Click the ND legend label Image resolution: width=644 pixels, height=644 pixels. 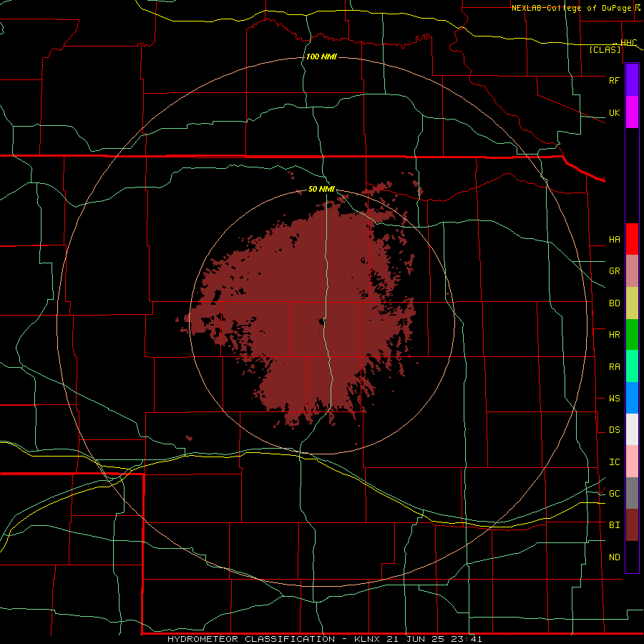pos(614,557)
